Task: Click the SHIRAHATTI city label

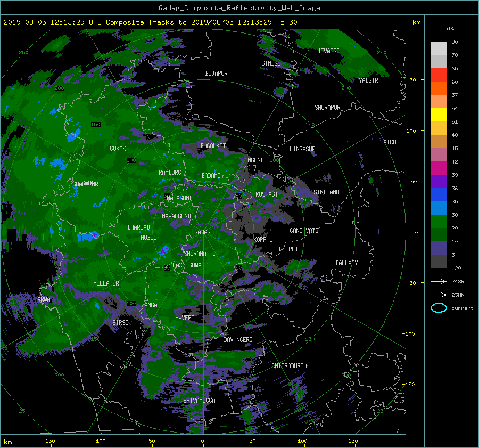Action: pyautogui.click(x=200, y=254)
